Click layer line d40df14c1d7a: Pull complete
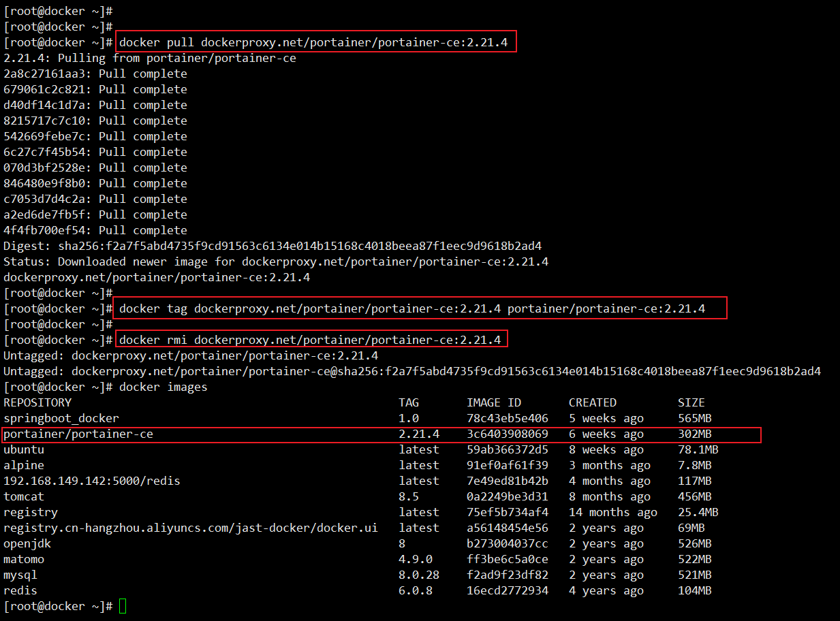 tap(95, 105)
